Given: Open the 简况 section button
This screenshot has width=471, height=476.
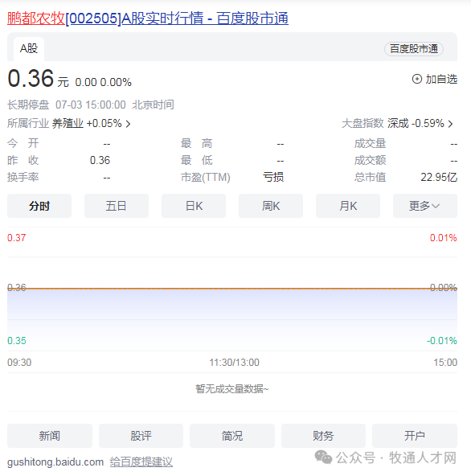Looking at the screenshot, I should (232, 436).
